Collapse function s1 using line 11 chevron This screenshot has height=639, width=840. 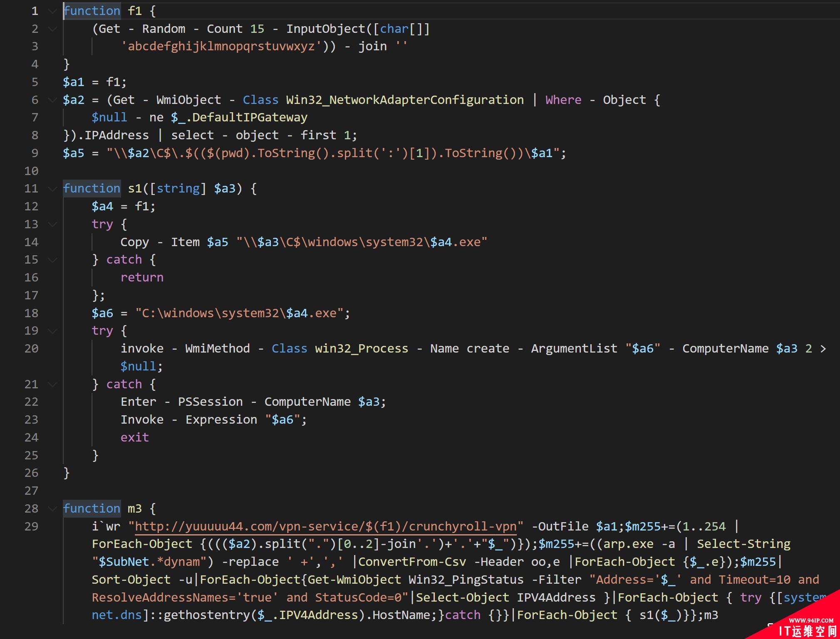click(52, 189)
